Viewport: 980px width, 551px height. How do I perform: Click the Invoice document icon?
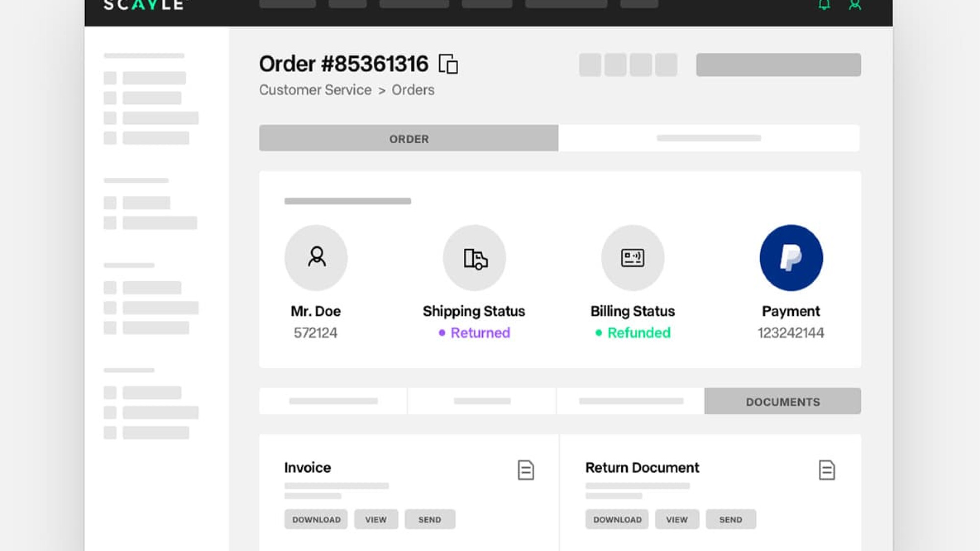[525, 470]
